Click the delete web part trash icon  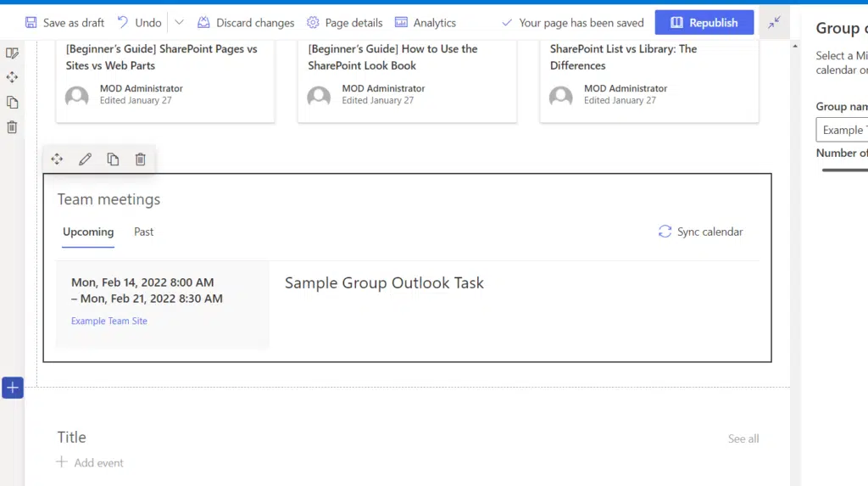tap(141, 159)
